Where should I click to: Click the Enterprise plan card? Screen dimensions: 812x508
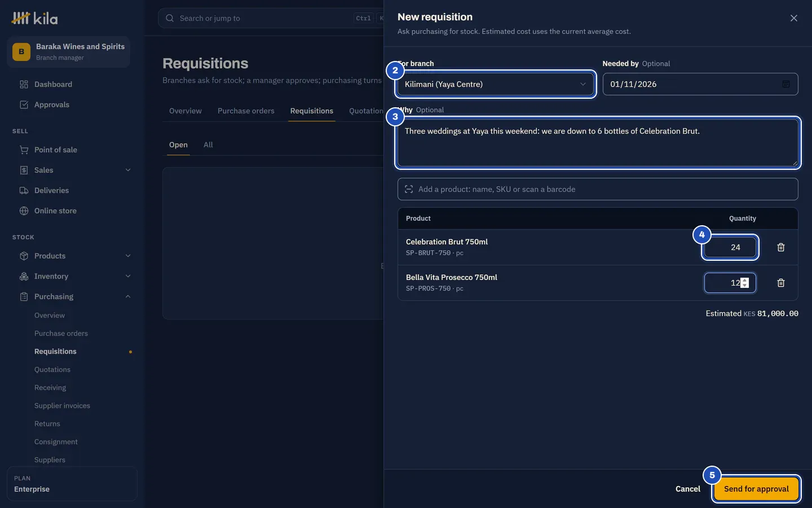tap(72, 484)
